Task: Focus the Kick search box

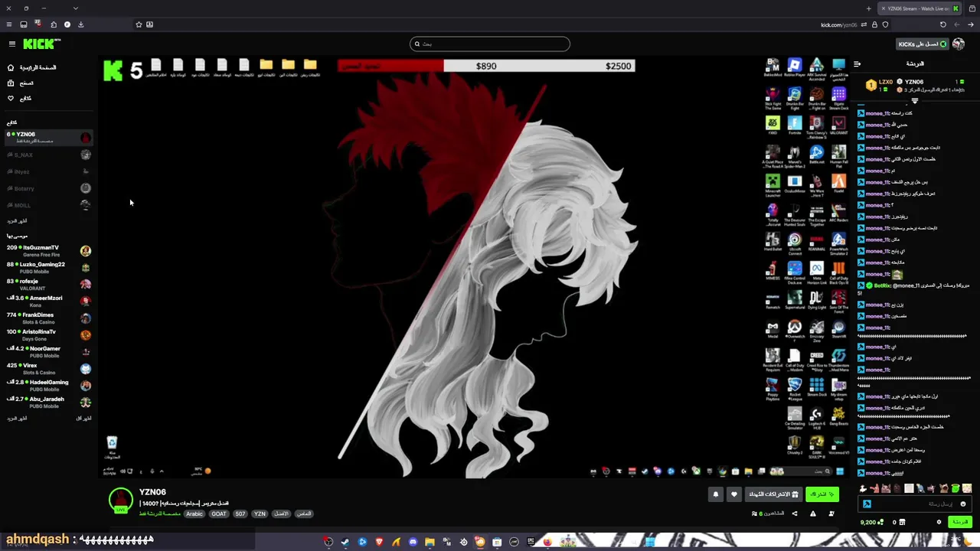Action: pos(490,44)
